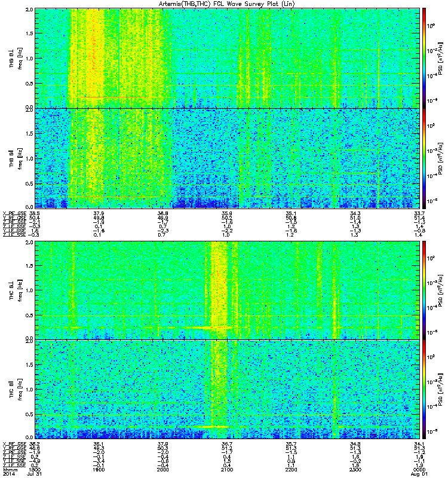The height and width of the screenshot is (478, 448).
Task: Select the 2100 time tick label
Action: tap(227, 470)
